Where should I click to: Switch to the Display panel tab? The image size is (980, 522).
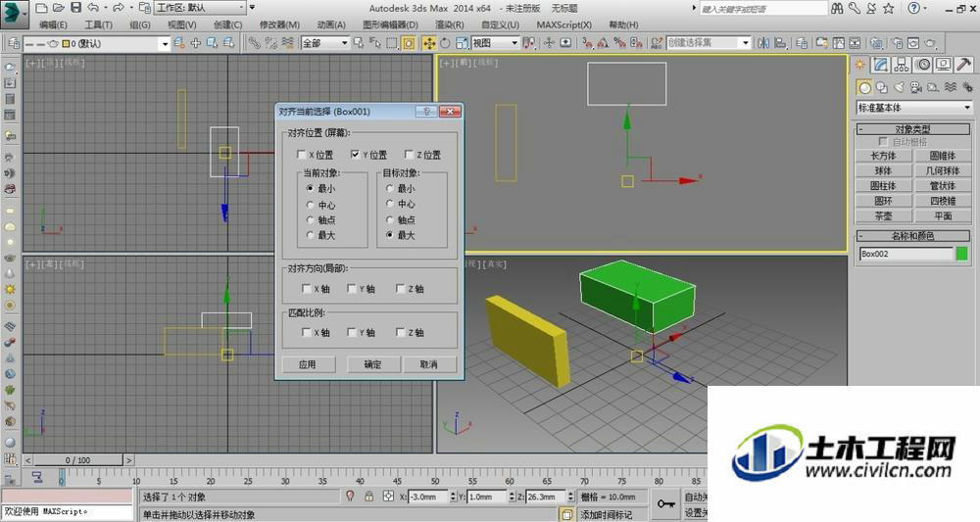pyautogui.click(x=943, y=65)
